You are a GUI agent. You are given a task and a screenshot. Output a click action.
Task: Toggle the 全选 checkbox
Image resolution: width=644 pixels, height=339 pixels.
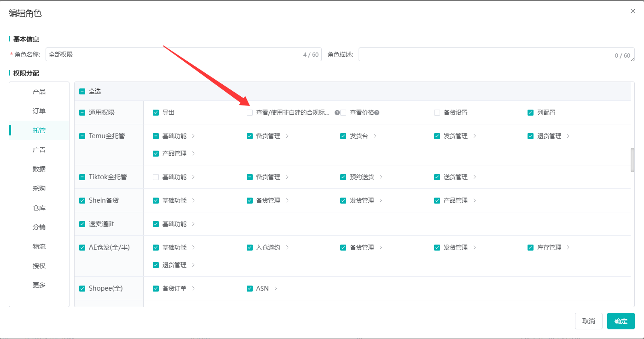(x=82, y=92)
